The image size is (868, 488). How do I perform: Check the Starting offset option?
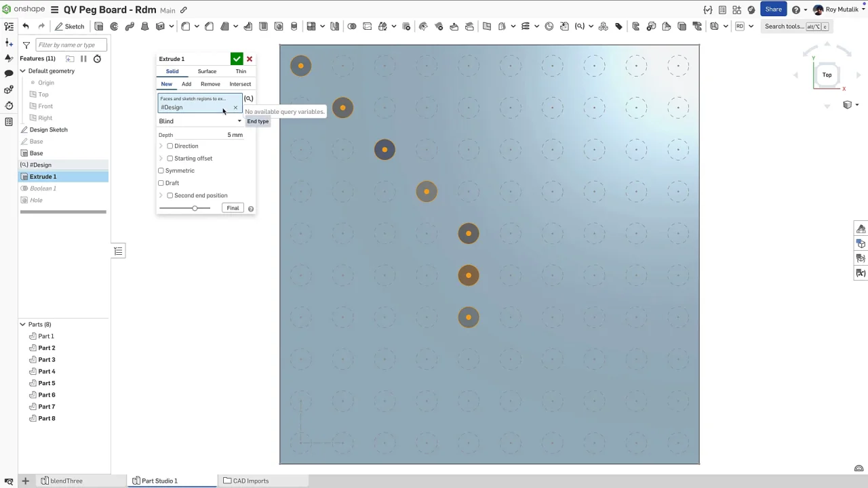point(170,159)
